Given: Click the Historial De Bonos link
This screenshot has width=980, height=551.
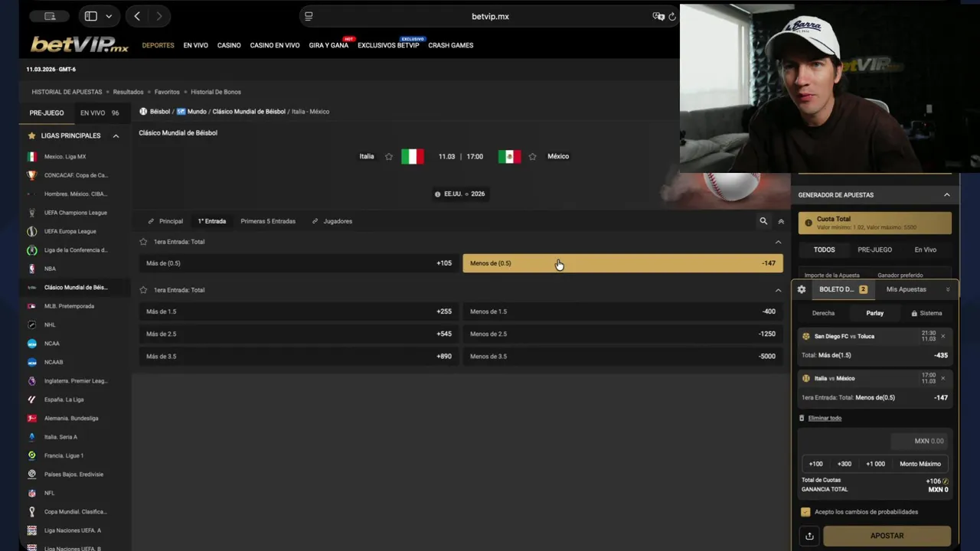Looking at the screenshot, I should point(216,92).
